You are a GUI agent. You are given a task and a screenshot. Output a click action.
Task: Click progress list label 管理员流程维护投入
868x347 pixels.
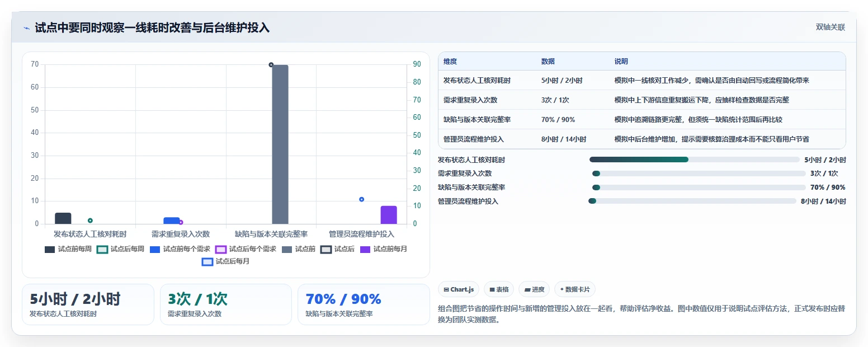(468, 201)
